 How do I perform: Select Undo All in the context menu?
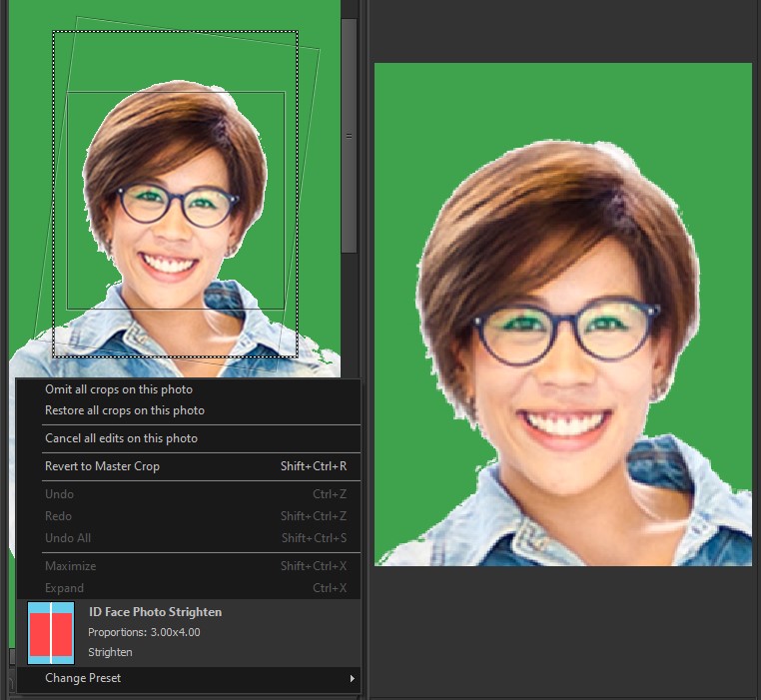coord(68,538)
